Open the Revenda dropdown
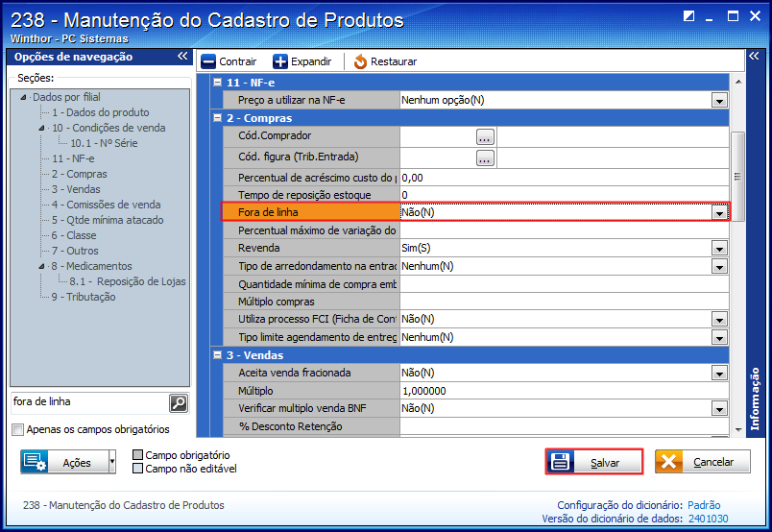 point(719,249)
